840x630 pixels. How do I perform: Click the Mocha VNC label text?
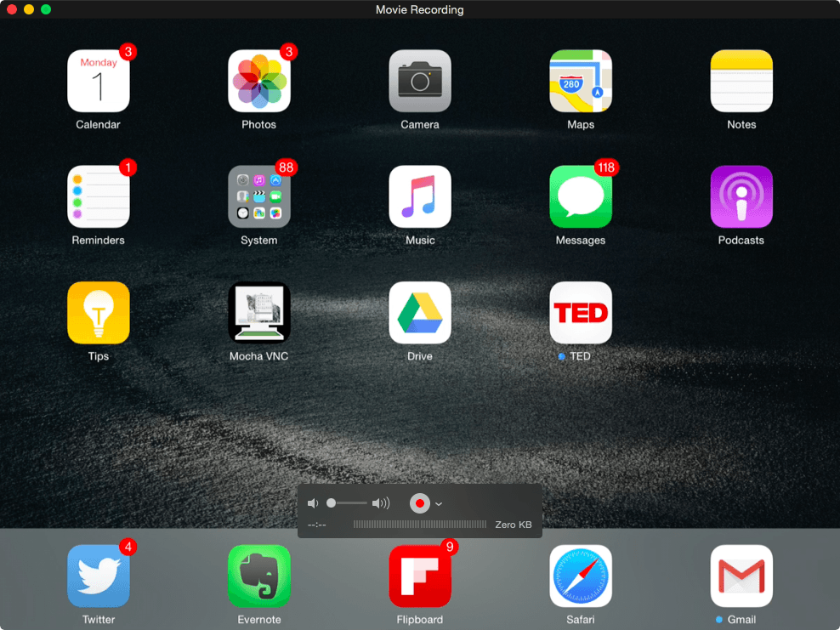pos(258,356)
